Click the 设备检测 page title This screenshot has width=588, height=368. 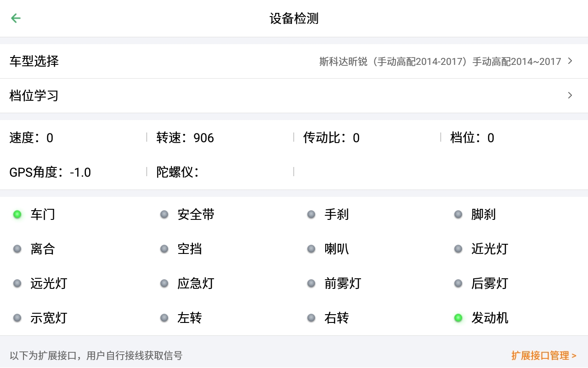[x=294, y=18]
